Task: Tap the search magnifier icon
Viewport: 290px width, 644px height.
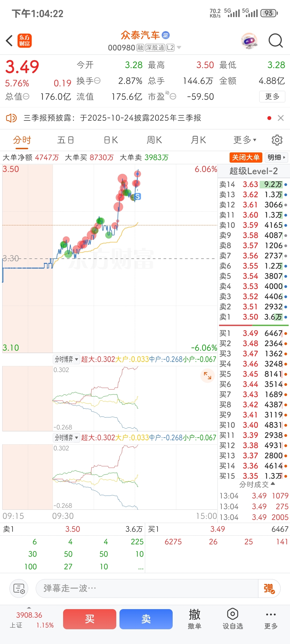Action: pos(276,41)
